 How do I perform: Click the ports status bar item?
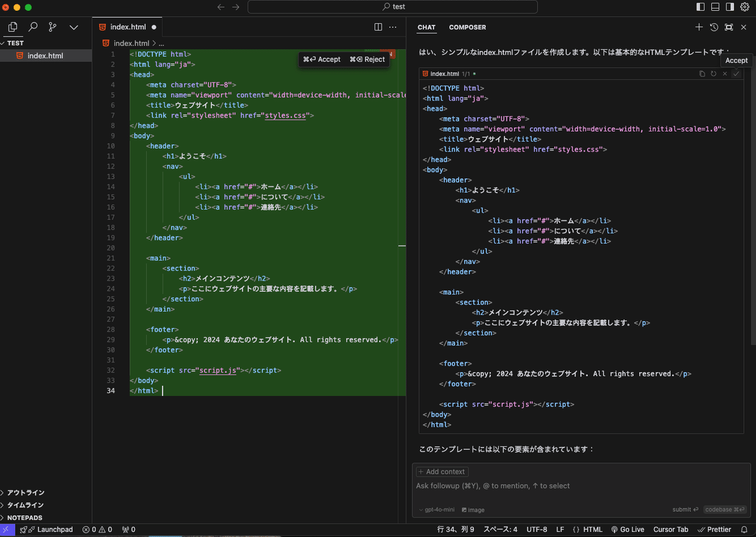pos(129,530)
